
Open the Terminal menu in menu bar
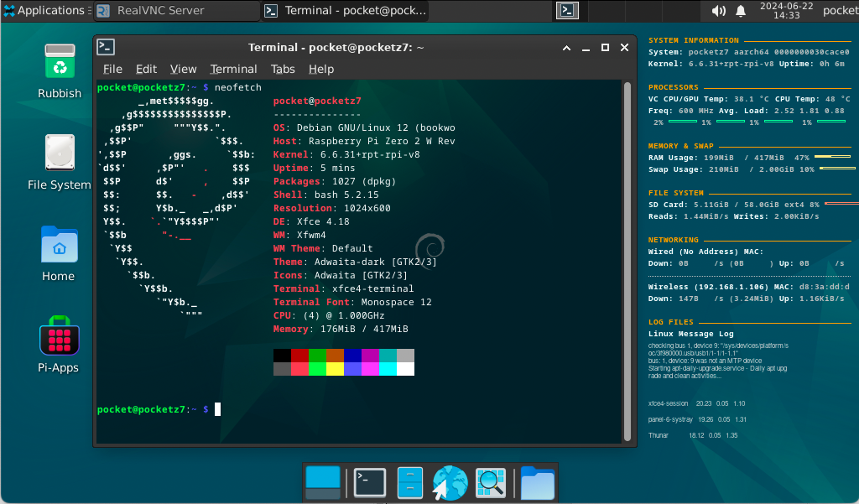pyautogui.click(x=233, y=69)
